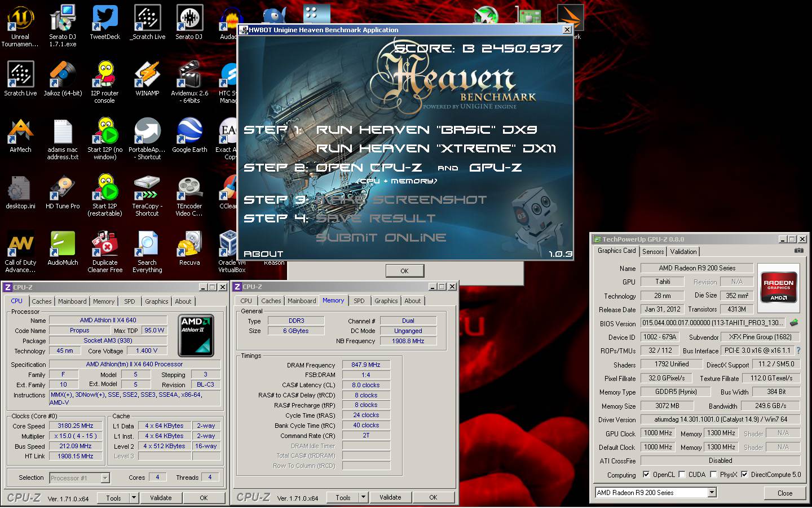Open Graphics tab in Memory CPU-Z window
The image size is (812, 508).
click(386, 301)
